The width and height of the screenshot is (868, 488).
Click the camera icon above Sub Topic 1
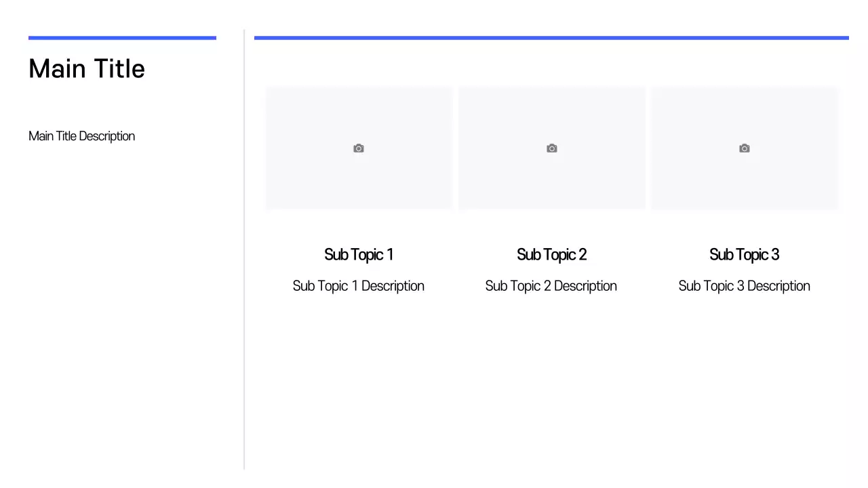pyautogui.click(x=359, y=148)
